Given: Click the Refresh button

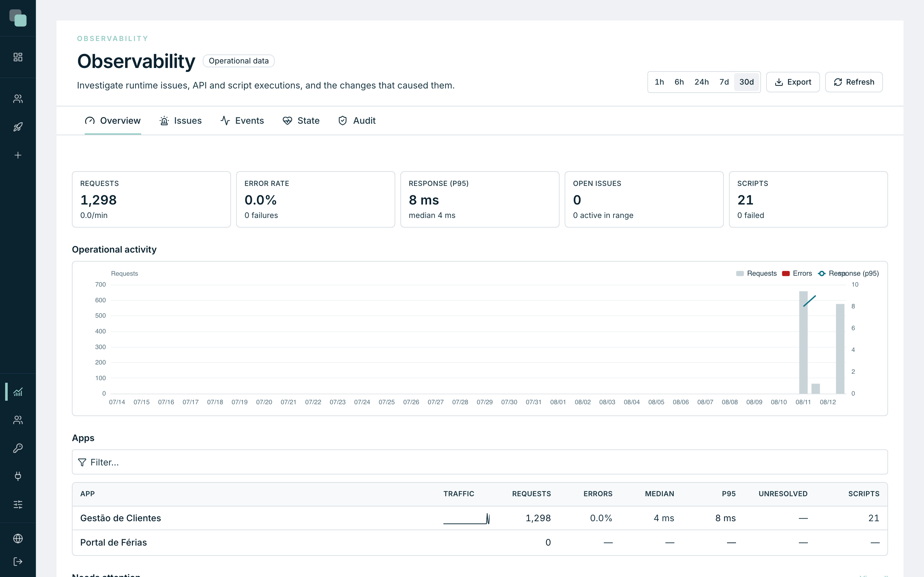Looking at the screenshot, I should pos(854,82).
